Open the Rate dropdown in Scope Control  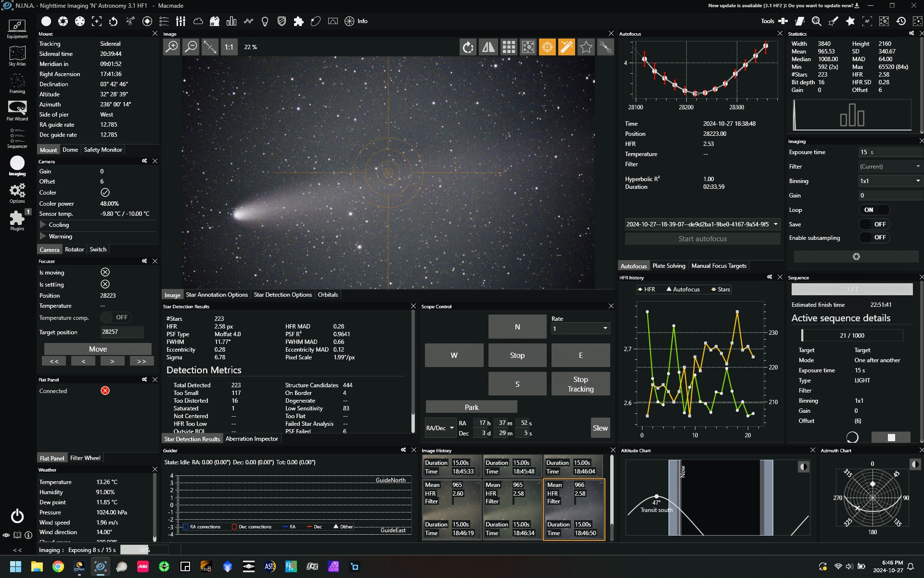coord(580,328)
